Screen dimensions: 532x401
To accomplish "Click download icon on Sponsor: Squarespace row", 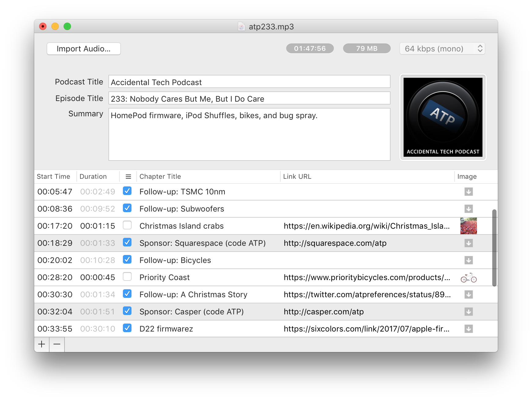I will point(469,243).
